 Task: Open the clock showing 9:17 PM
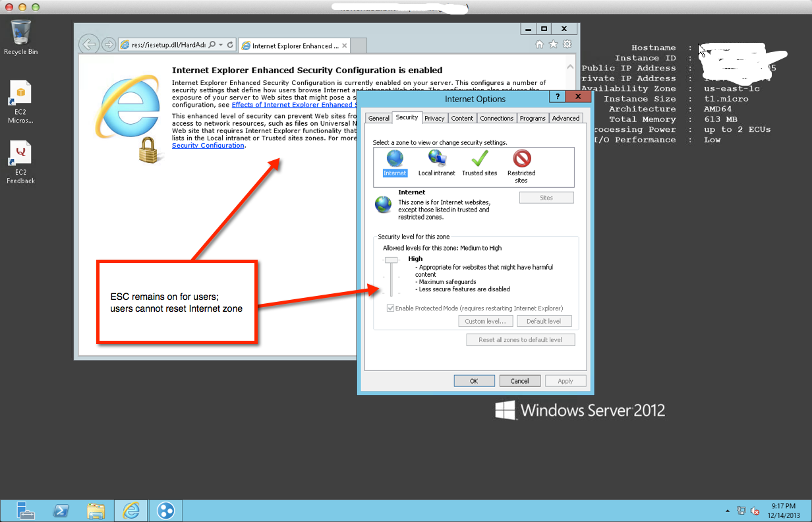coord(782,511)
